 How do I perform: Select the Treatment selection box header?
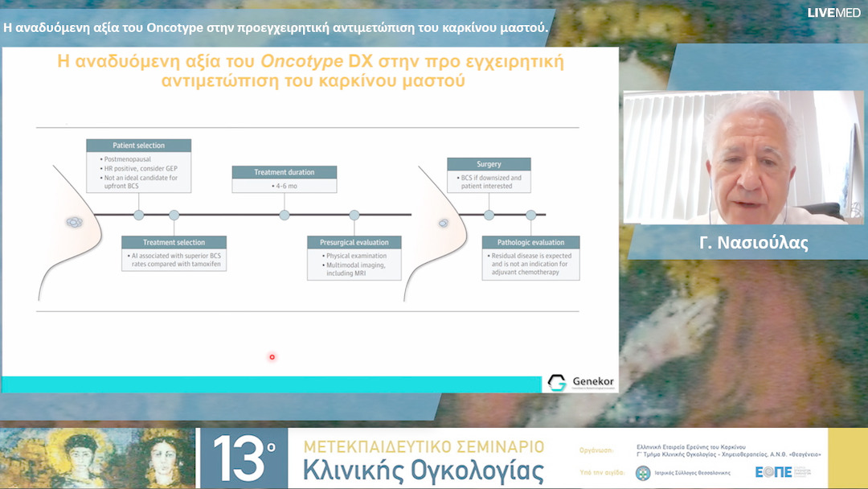click(174, 242)
